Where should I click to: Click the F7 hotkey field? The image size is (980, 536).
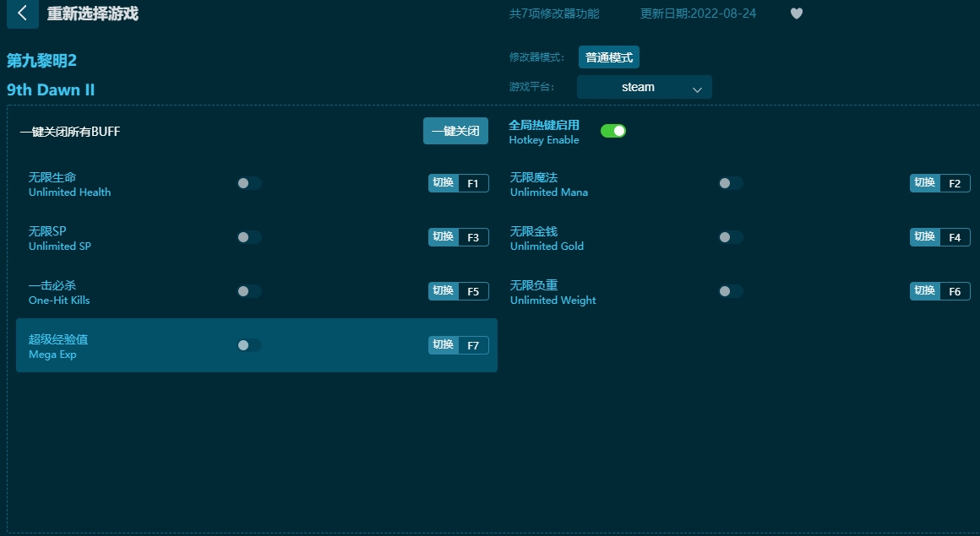point(473,345)
